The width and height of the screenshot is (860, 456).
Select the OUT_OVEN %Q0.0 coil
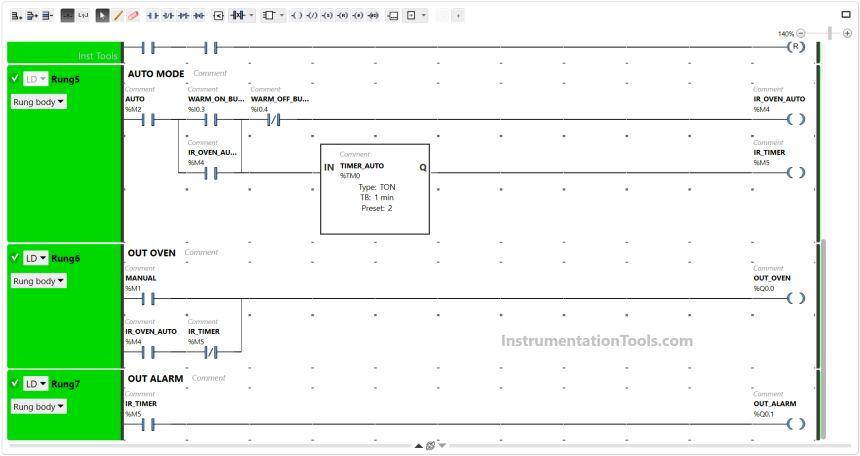coord(796,299)
